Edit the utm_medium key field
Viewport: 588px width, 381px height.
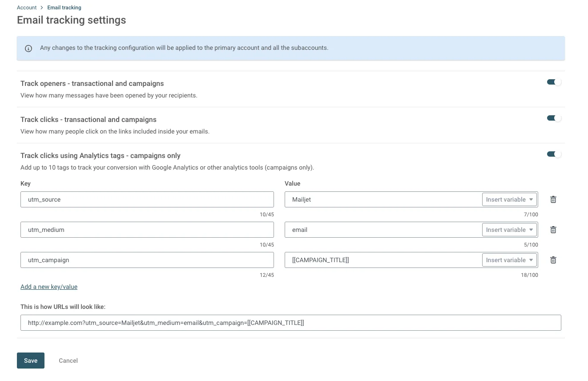pyautogui.click(x=147, y=230)
